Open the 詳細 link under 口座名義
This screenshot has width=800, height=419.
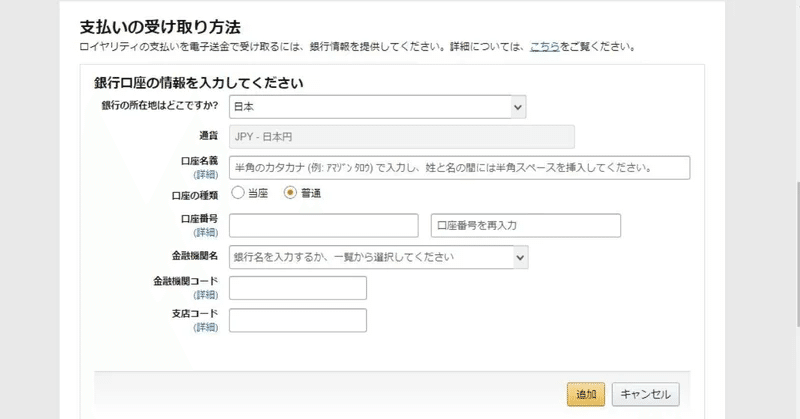206,175
